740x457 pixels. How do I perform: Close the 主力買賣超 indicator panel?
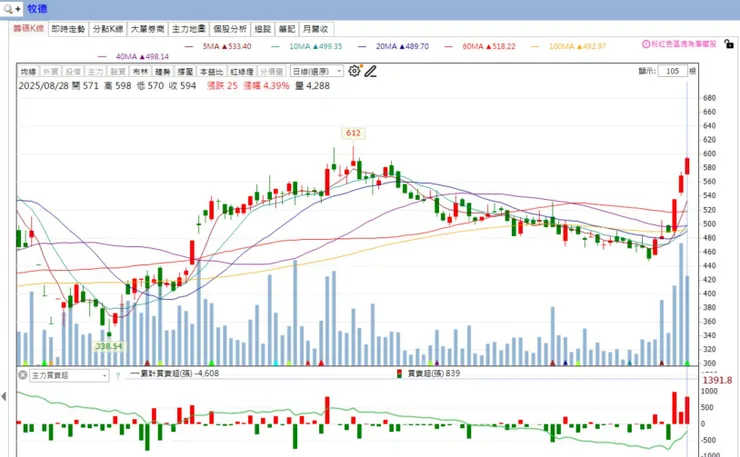tap(22, 375)
